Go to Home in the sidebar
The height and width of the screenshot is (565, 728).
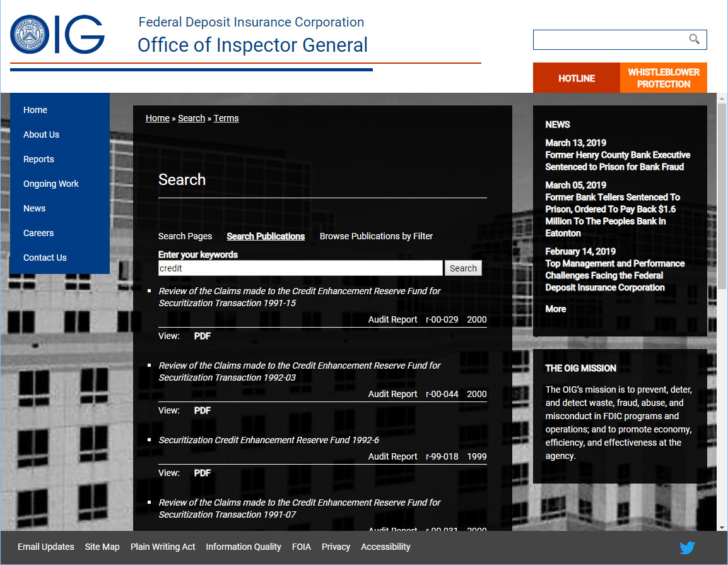click(x=35, y=110)
